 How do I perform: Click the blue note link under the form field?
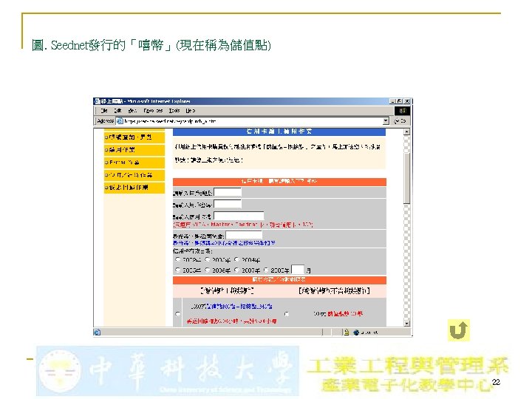(224, 243)
